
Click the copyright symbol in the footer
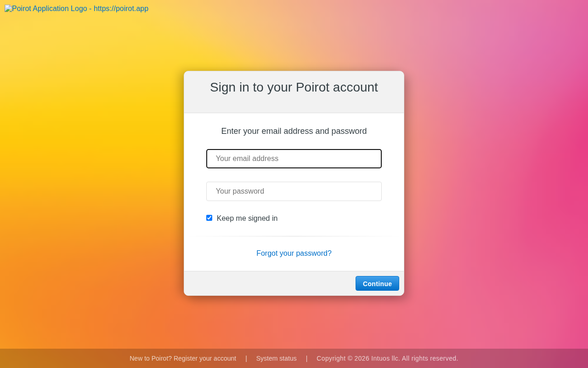coord(350,358)
